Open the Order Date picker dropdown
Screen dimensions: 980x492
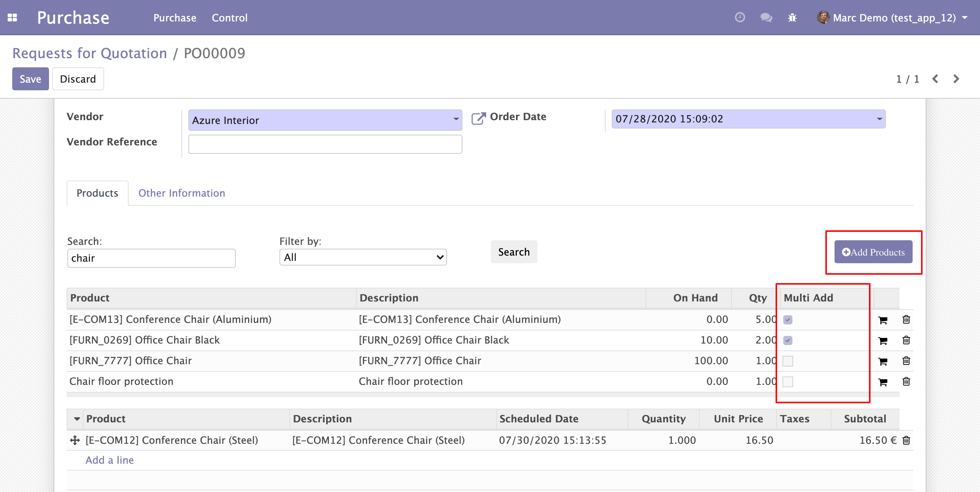[x=879, y=119]
